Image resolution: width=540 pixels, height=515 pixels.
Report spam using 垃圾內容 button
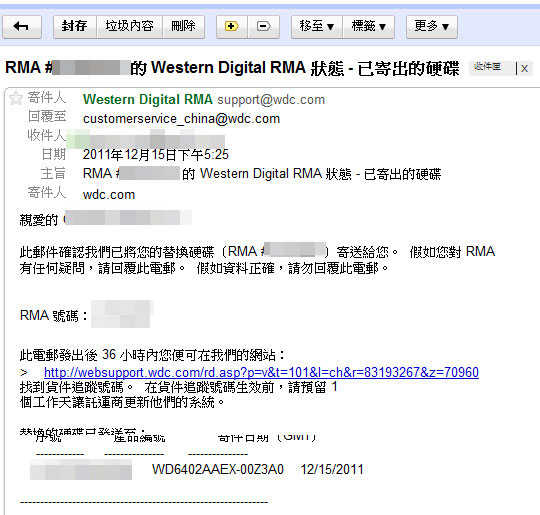(129, 27)
